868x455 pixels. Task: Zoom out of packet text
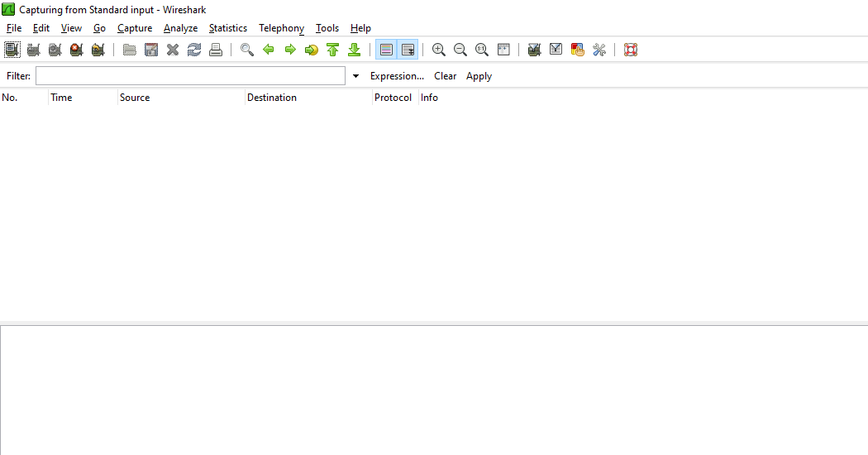[460, 50]
